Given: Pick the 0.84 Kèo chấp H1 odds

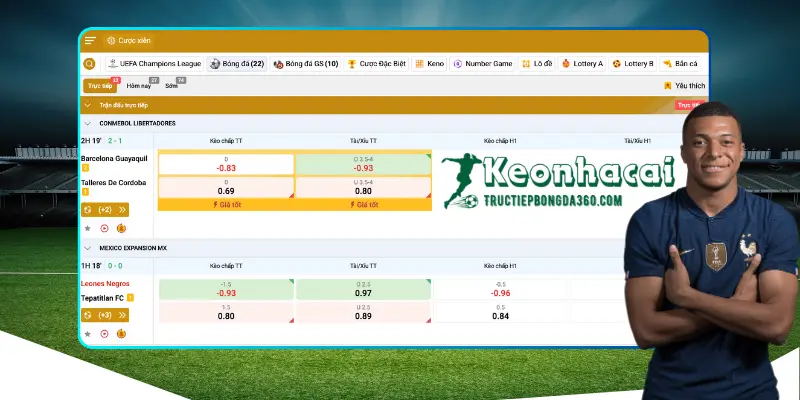Looking at the screenshot, I should pyautogui.click(x=500, y=312).
